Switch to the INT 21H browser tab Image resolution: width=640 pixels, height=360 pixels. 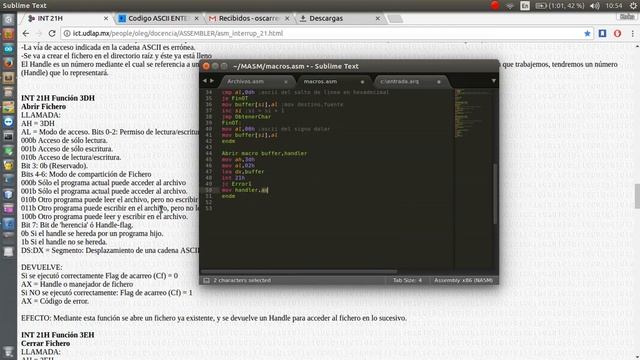[x=65, y=18]
